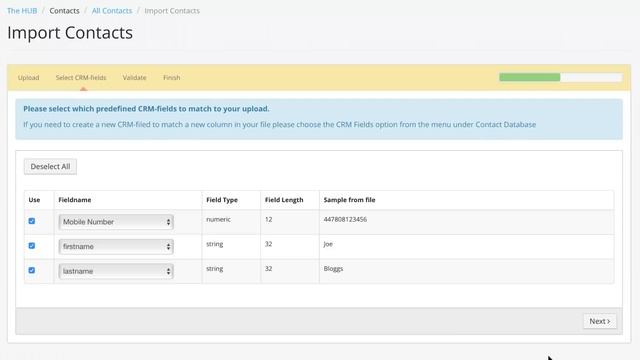The image size is (640, 360).
Task: Open the lastname fieldname dropdown
Action: 116,271
